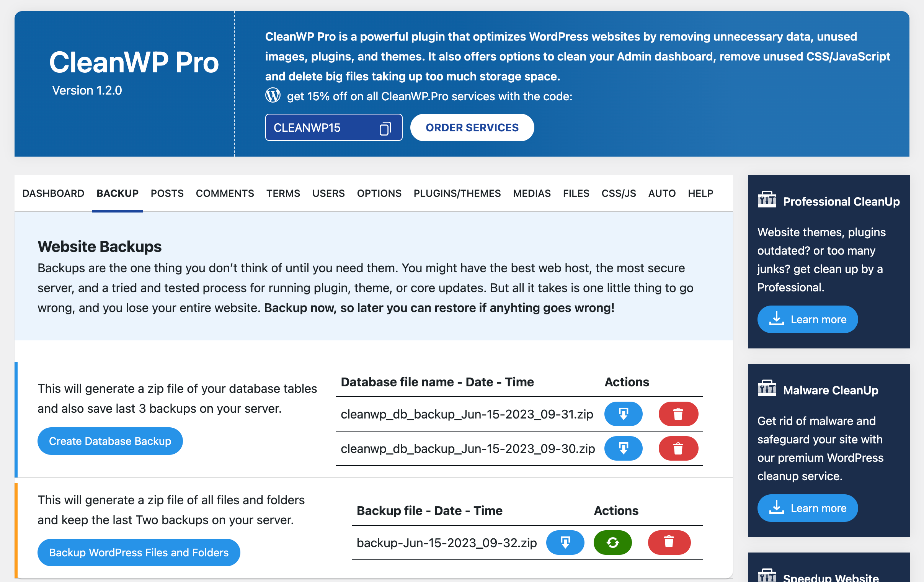Switch to the TERMS tab

[283, 193]
